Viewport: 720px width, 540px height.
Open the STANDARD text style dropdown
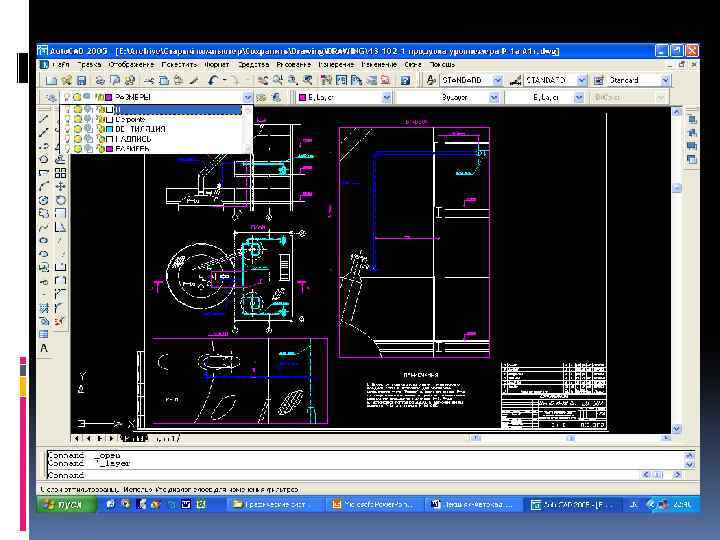[497, 81]
